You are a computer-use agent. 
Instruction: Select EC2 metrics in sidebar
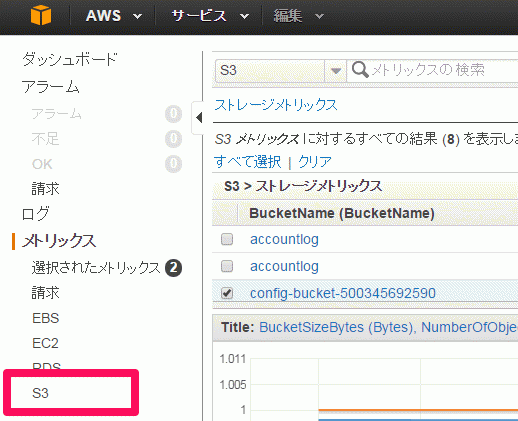pyautogui.click(x=45, y=343)
